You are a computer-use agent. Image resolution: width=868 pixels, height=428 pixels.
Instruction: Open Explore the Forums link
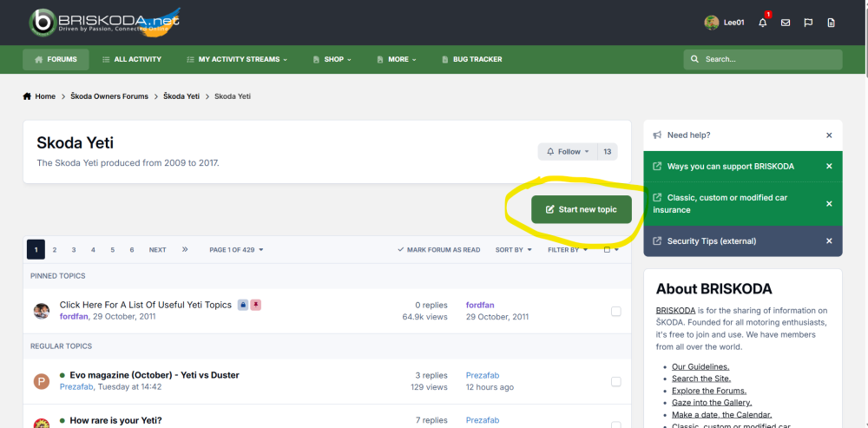(x=709, y=391)
